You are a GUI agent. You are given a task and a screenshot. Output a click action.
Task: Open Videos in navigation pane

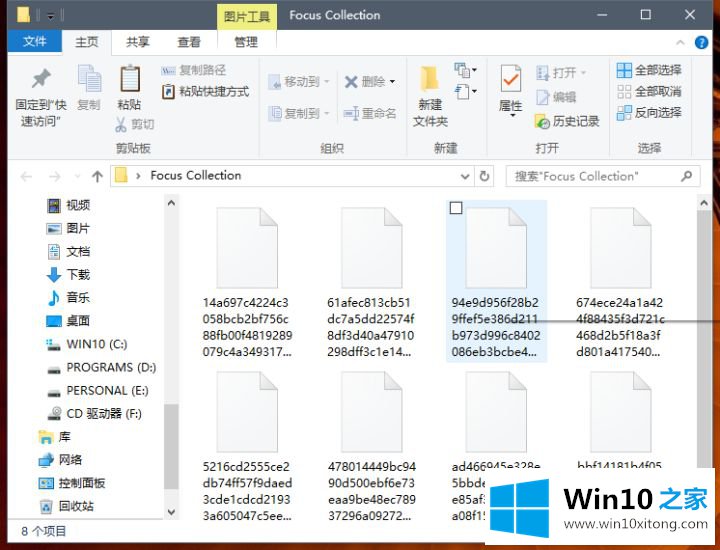(x=68, y=205)
